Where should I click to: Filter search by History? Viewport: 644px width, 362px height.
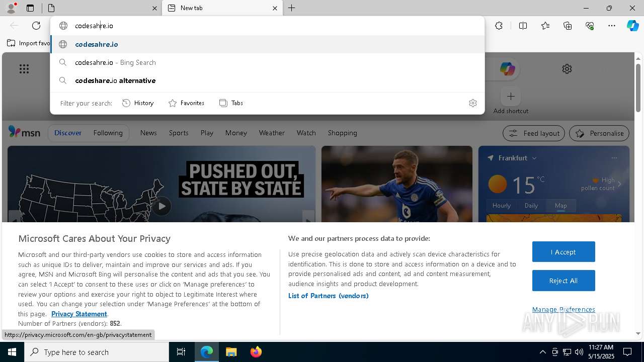[138, 103]
